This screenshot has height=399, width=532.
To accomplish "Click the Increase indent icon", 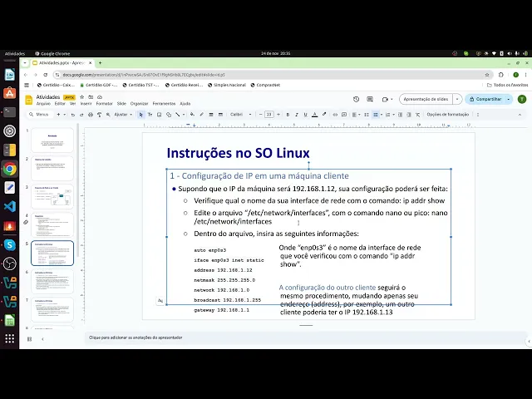I will coord(409,115).
